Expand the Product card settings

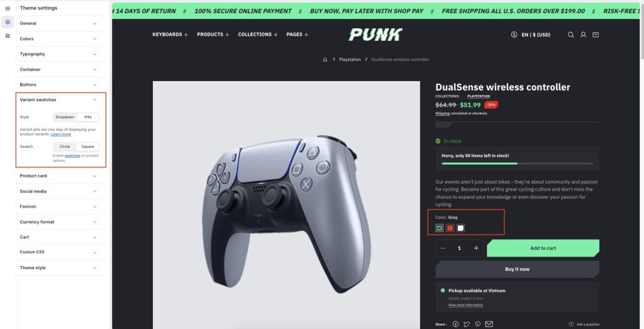tap(58, 176)
